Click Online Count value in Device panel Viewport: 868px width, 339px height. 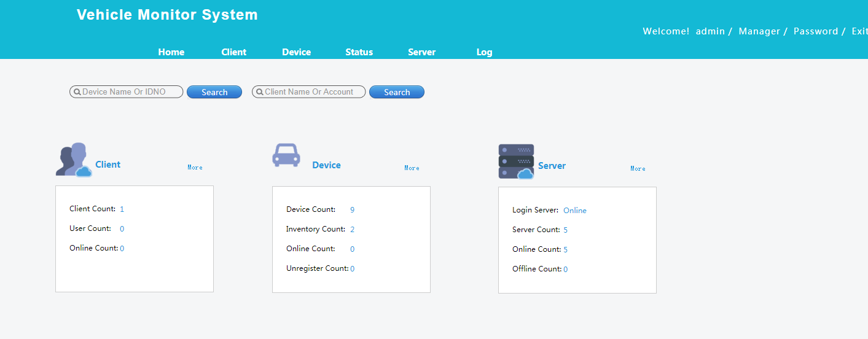point(353,249)
